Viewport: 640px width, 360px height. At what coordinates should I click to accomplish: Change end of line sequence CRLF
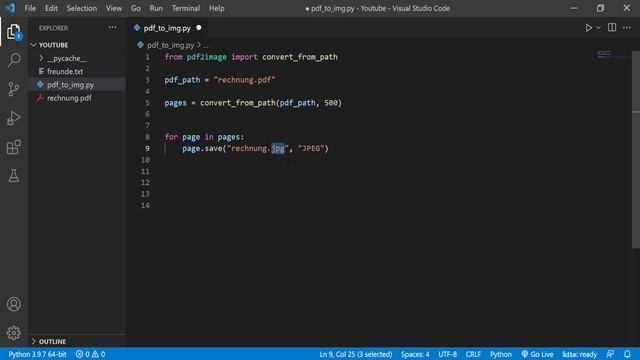pyautogui.click(x=473, y=354)
